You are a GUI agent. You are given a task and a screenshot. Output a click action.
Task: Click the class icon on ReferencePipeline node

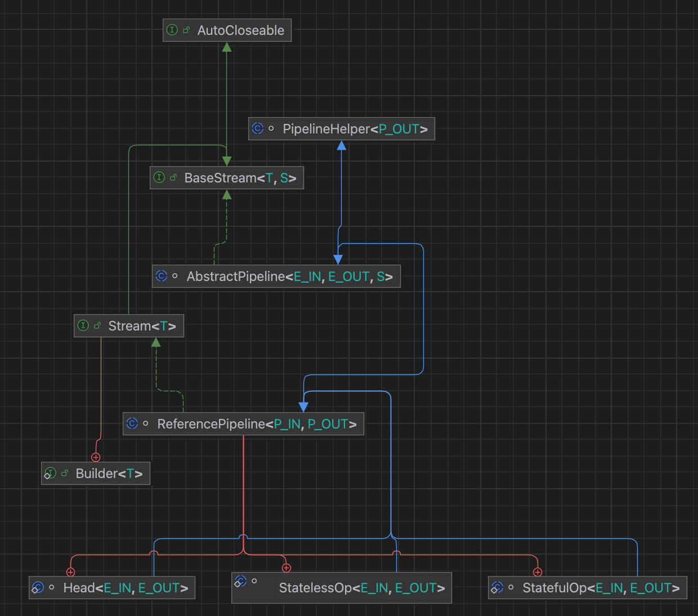point(132,423)
